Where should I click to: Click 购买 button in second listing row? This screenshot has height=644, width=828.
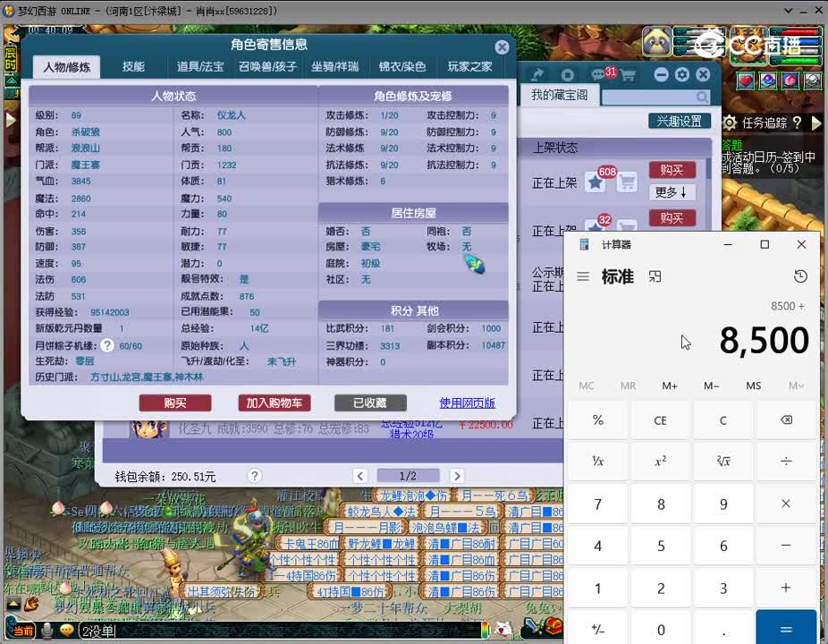(x=672, y=217)
